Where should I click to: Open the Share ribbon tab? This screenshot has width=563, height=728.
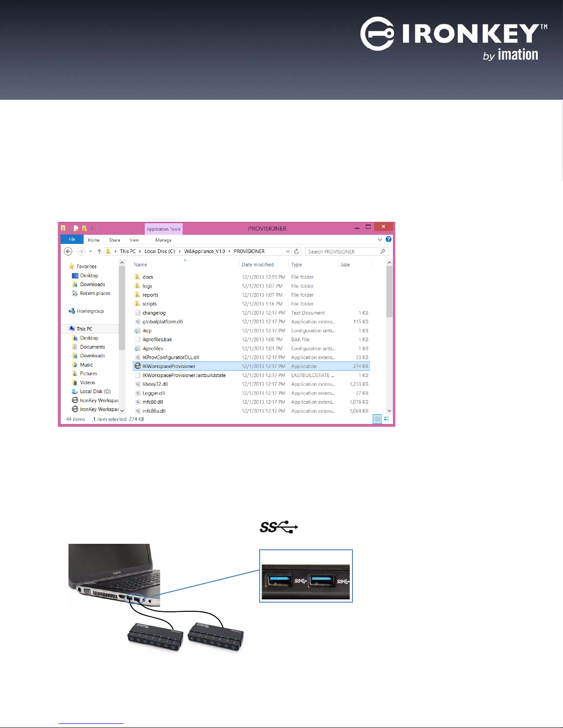(x=114, y=240)
